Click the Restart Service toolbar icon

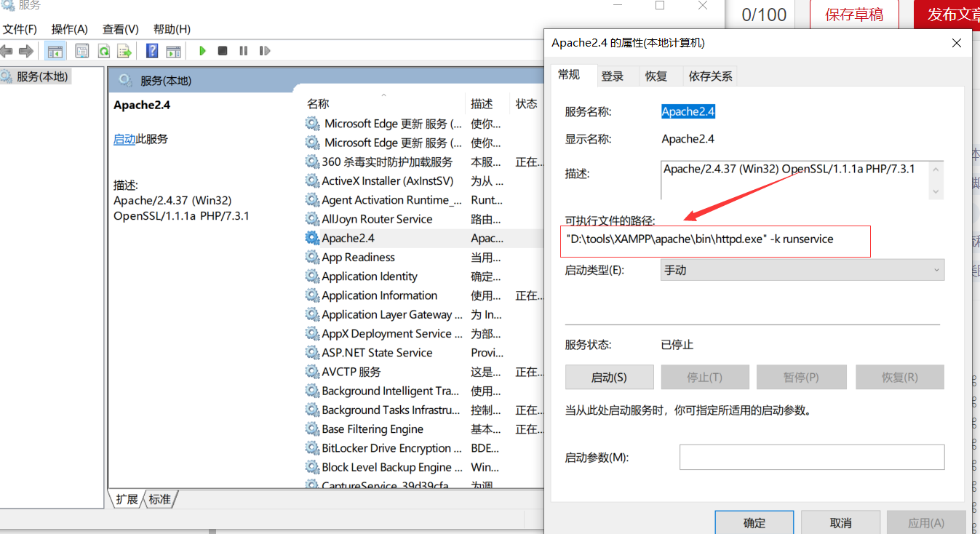coord(265,51)
